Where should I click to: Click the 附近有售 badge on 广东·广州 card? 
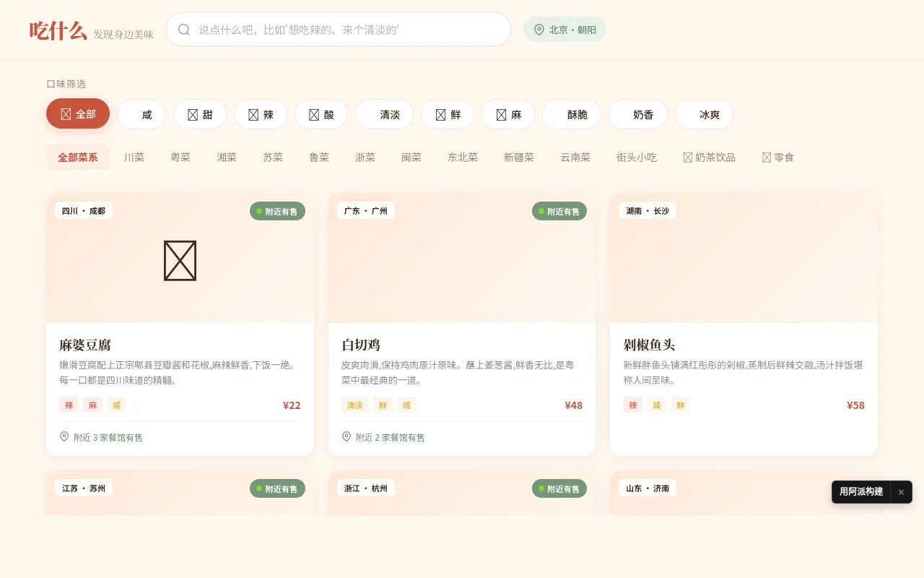click(x=559, y=211)
